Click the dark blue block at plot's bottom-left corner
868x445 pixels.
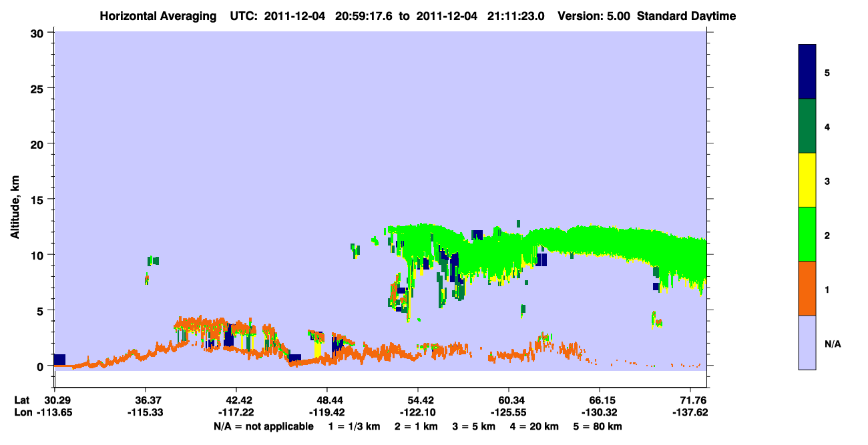(x=59, y=360)
